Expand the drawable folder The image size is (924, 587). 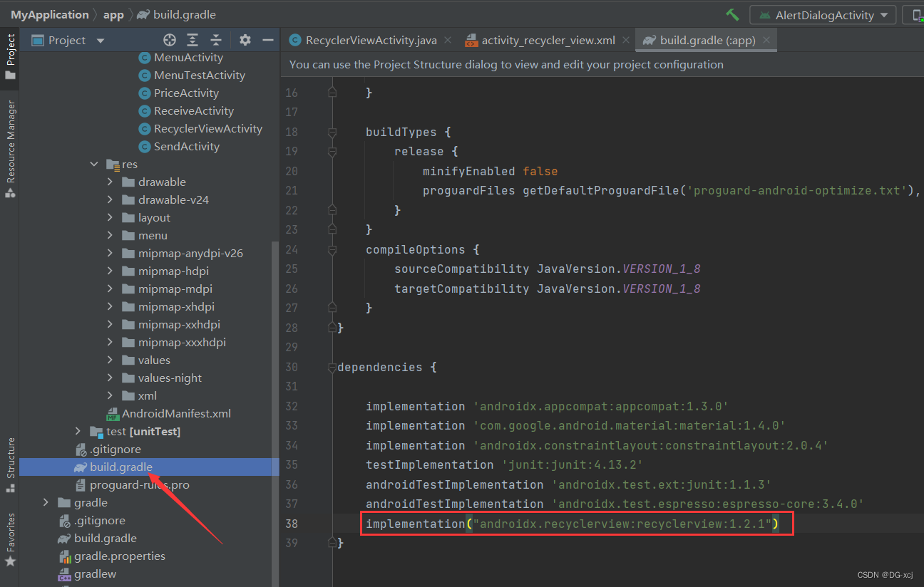coord(110,182)
